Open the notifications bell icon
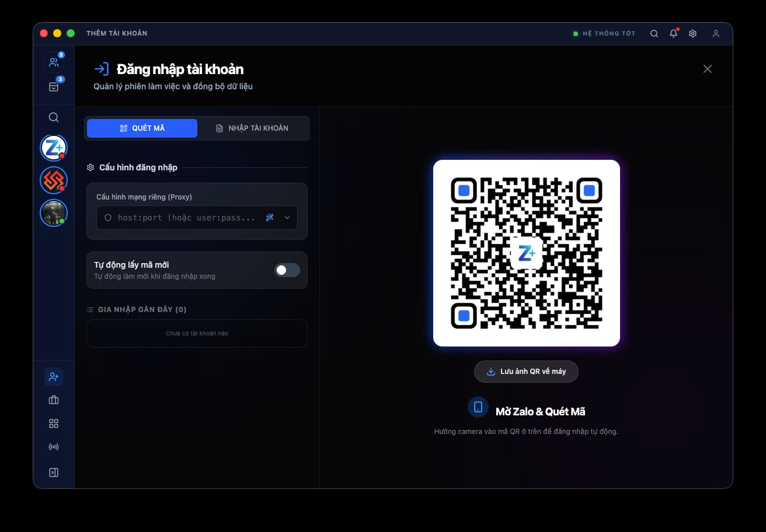This screenshot has width=766, height=532. point(673,33)
